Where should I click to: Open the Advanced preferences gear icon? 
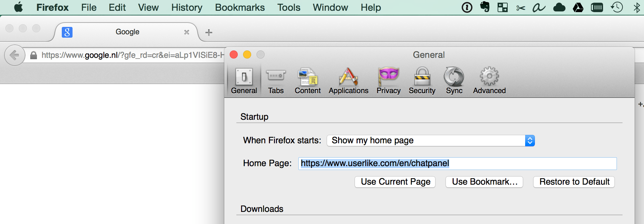tap(489, 76)
